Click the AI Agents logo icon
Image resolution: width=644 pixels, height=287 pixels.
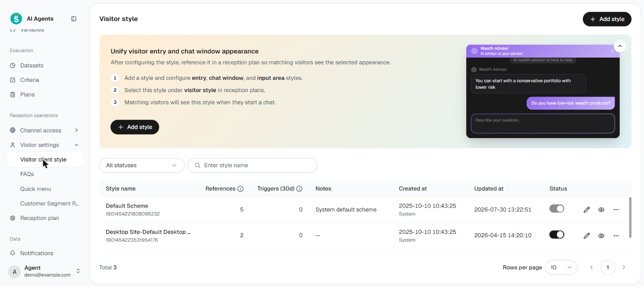click(16, 19)
